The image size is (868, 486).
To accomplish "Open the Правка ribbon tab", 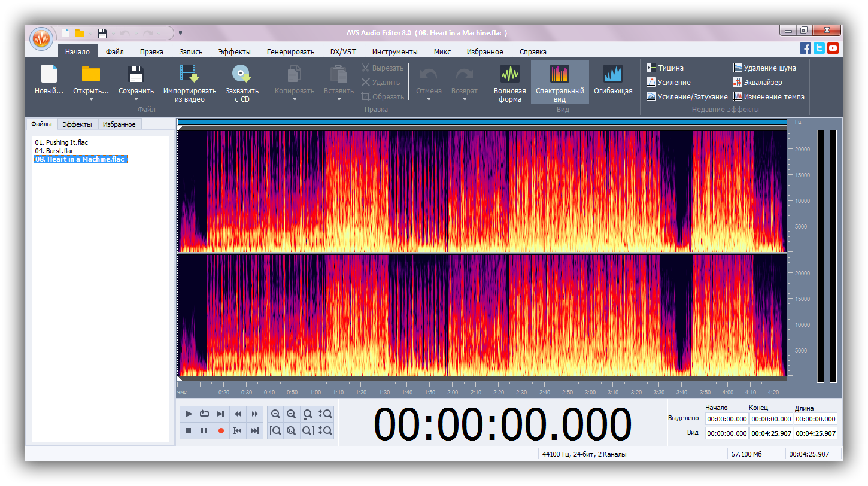I will [x=151, y=52].
